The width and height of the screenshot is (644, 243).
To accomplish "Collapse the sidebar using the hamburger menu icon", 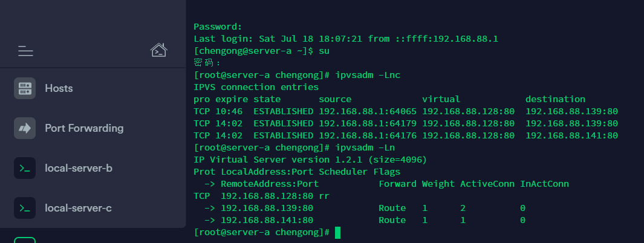I will pos(25,51).
